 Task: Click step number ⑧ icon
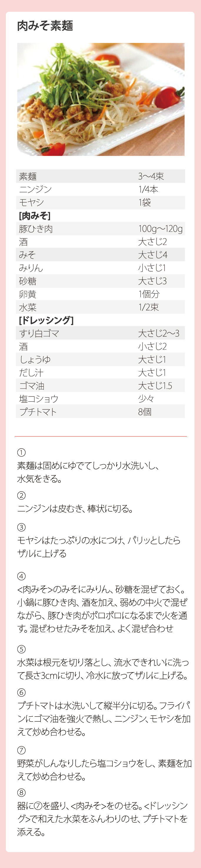pyautogui.click(x=21, y=792)
